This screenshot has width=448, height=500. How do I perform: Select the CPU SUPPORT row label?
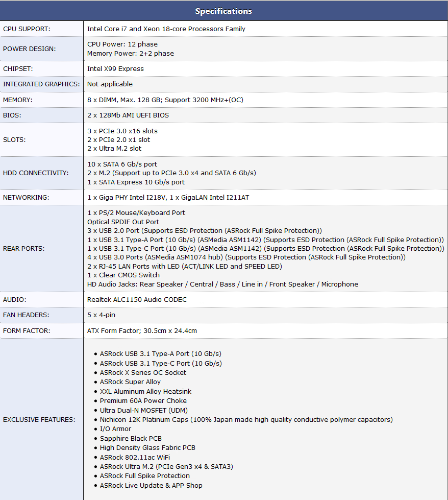pos(27,29)
